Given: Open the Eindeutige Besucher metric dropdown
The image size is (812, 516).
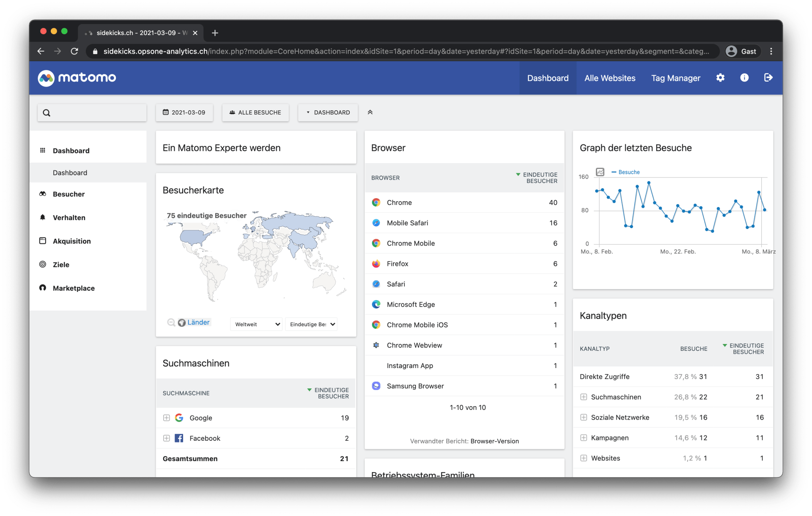Looking at the screenshot, I should click(x=311, y=325).
